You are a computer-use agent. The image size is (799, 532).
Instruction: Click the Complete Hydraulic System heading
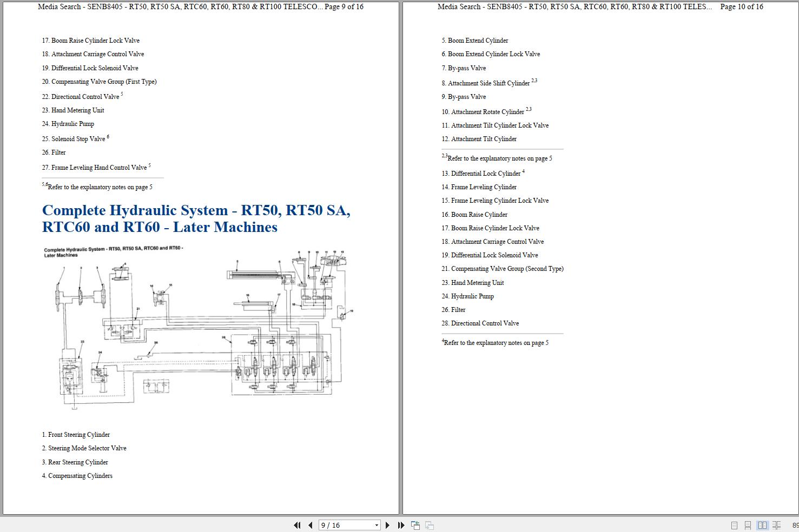point(196,218)
